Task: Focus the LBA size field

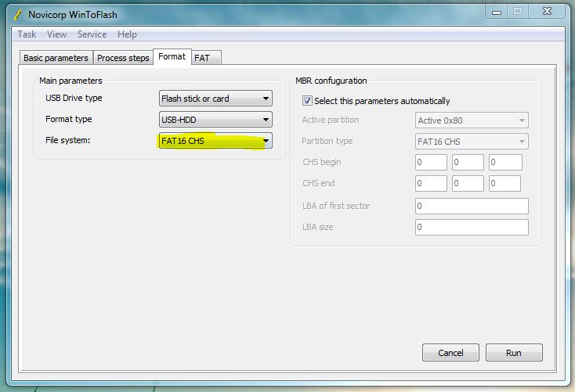Action: [472, 227]
